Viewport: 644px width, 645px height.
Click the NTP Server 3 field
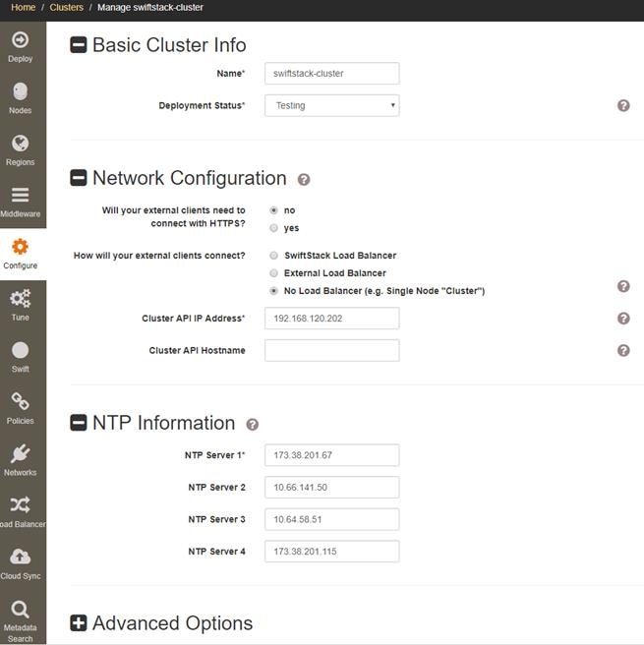(332, 519)
